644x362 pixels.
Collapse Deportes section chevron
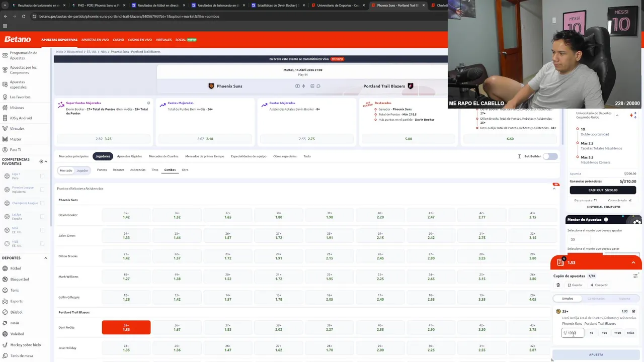click(x=46, y=258)
